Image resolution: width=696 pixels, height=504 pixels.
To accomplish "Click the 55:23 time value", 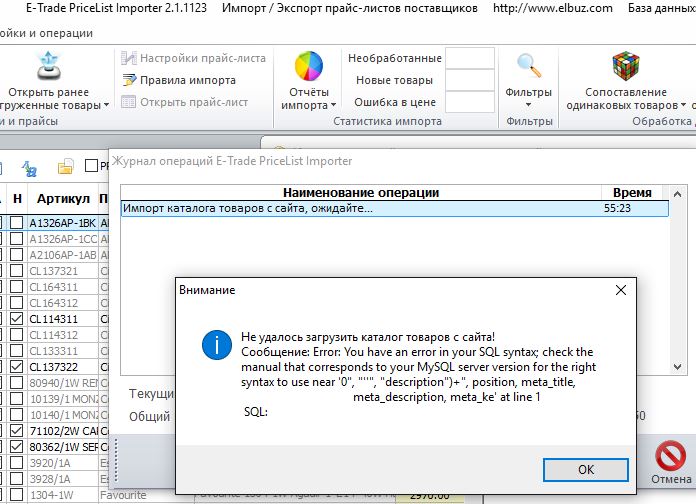I will pos(617,208).
